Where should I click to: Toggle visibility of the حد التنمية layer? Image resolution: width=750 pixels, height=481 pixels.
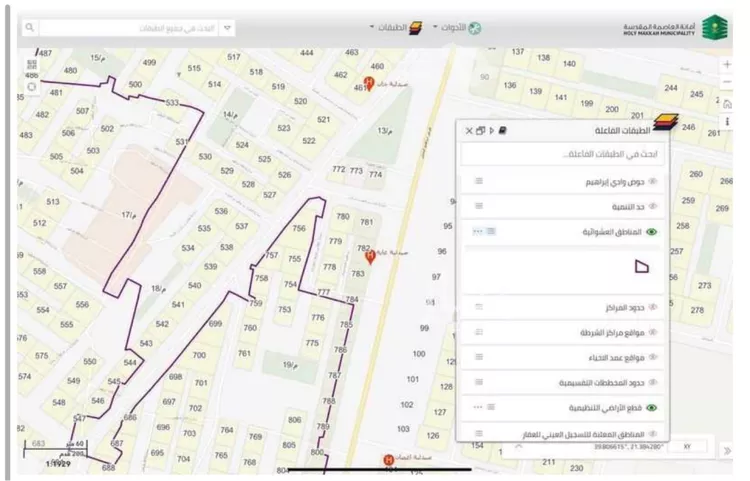click(652, 207)
